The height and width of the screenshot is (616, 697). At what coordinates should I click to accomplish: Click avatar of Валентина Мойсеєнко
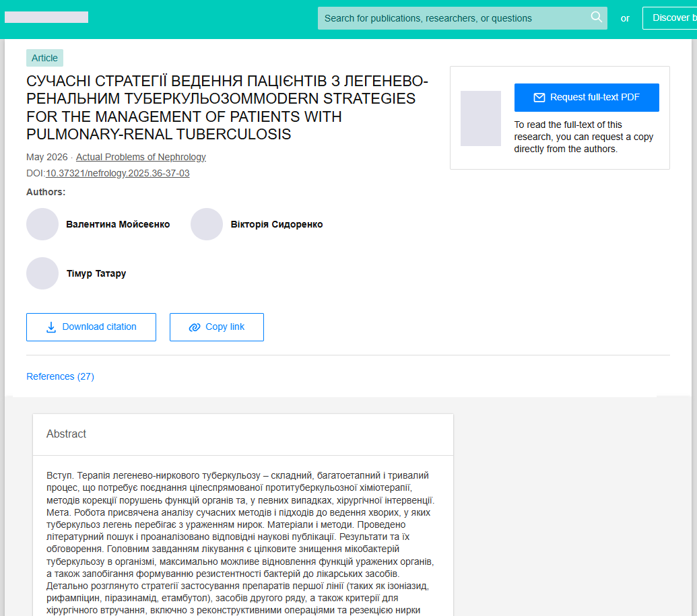42,224
